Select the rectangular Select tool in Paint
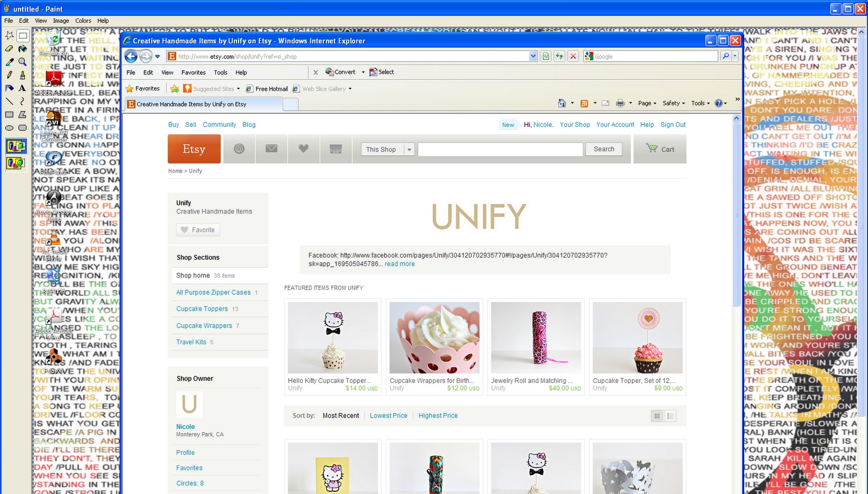The height and width of the screenshot is (494, 868). click(x=22, y=36)
